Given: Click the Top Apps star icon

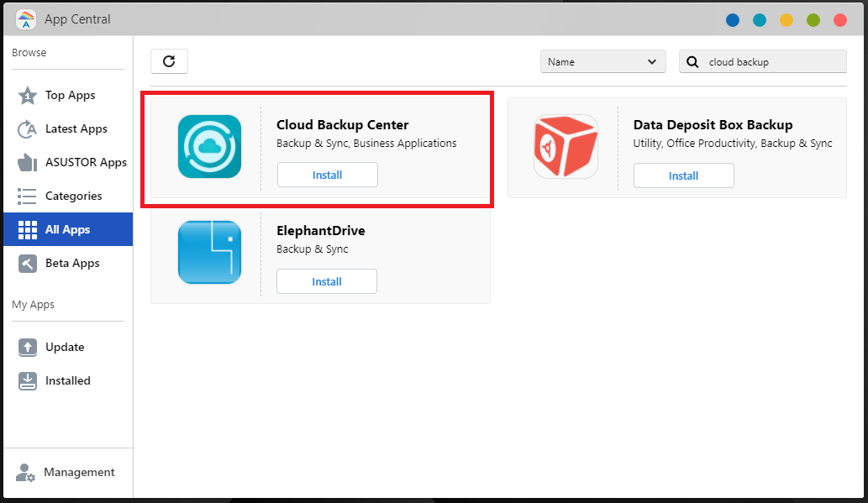Looking at the screenshot, I should click(x=27, y=95).
